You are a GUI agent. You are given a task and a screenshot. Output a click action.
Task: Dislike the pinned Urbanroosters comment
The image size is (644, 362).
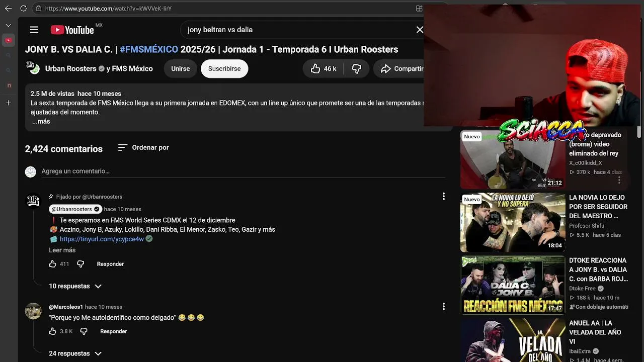tap(80, 264)
